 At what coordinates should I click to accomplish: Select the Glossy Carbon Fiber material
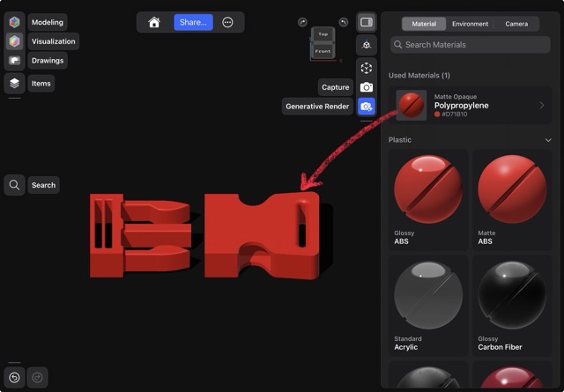click(512, 306)
